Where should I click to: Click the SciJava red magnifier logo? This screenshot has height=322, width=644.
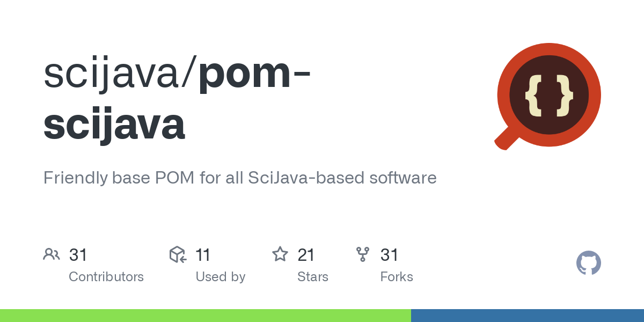(x=547, y=97)
